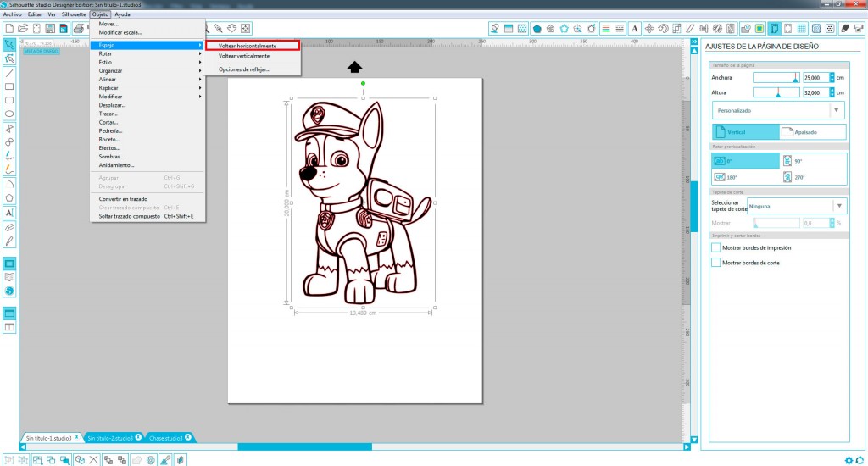Expand the Replicar submenu

point(147,88)
